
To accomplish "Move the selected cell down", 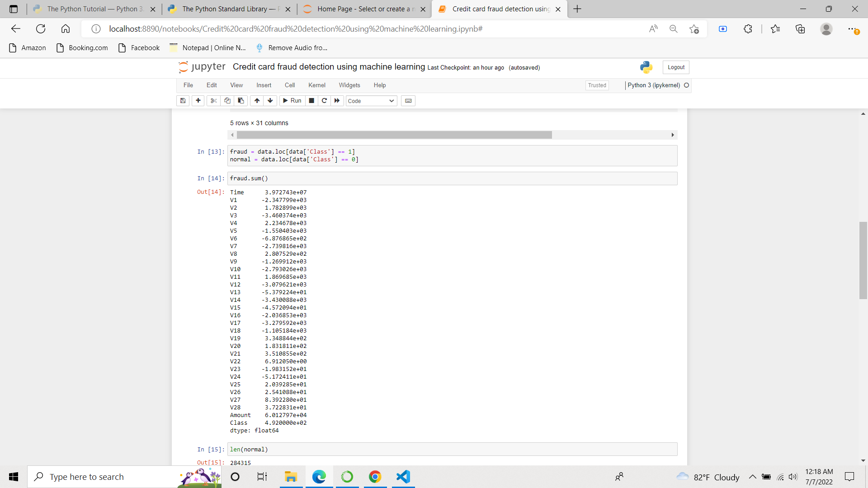I will click(x=270, y=100).
